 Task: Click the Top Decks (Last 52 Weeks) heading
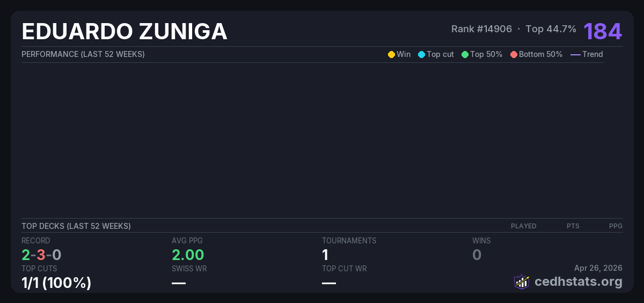coord(76,226)
